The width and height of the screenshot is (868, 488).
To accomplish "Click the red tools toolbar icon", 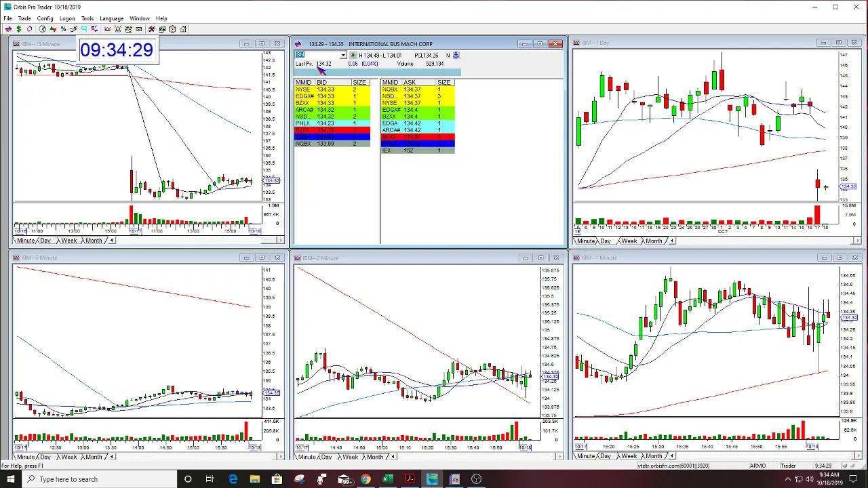I will pos(152,29).
